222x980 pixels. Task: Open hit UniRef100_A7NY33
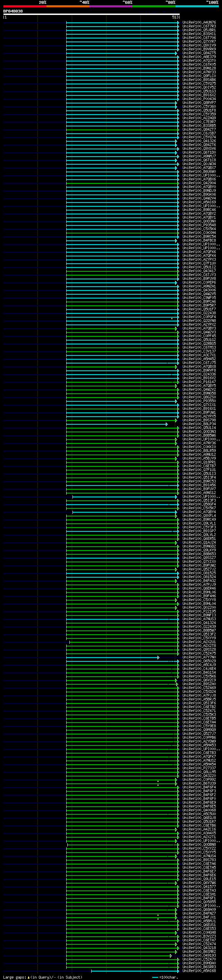point(199,72)
